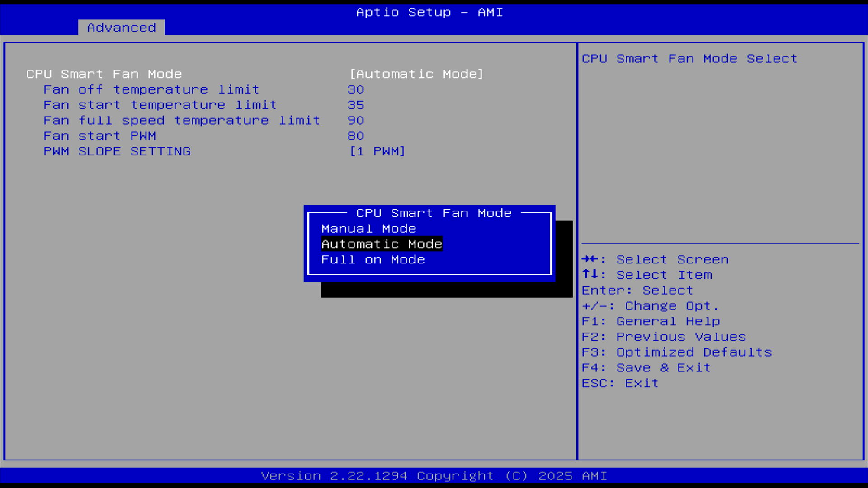The height and width of the screenshot is (488, 868).
Task: Open the Advanced tab
Action: click(121, 28)
